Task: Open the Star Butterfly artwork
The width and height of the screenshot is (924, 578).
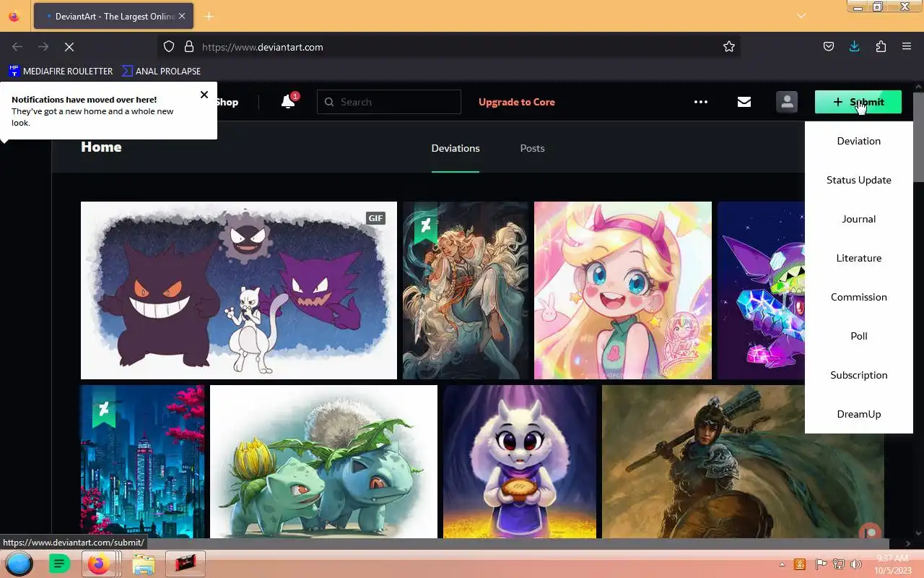Action: 623,290
